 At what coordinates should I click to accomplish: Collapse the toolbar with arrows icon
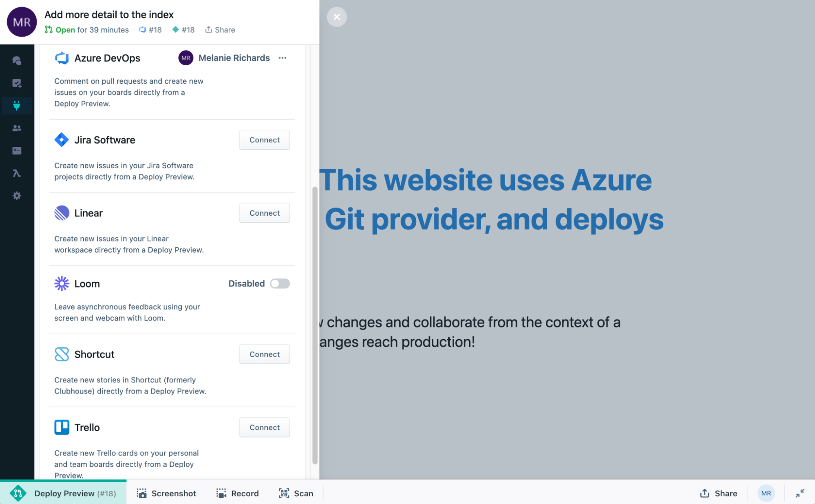(x=800, y=493)
